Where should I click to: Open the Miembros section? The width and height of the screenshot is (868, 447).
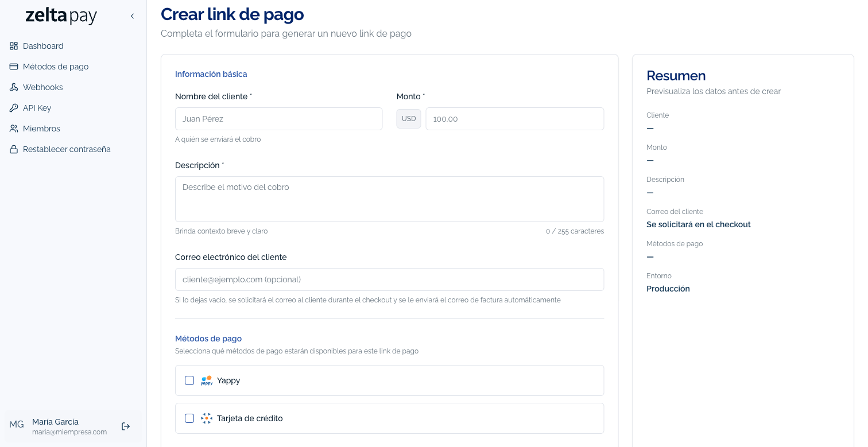pos(41,129)
